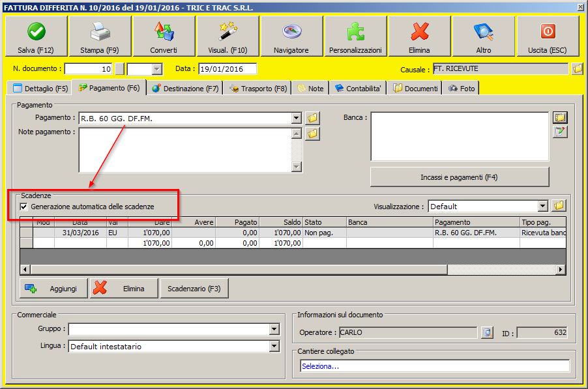Click the N. documento input field
The width and height of the screenshot is (588, 389).
tap(88, 69)
